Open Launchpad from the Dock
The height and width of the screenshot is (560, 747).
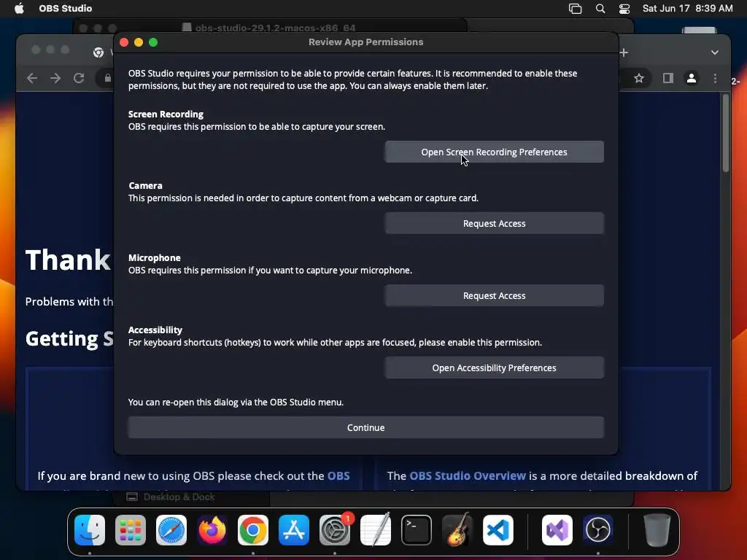(131, 530)
